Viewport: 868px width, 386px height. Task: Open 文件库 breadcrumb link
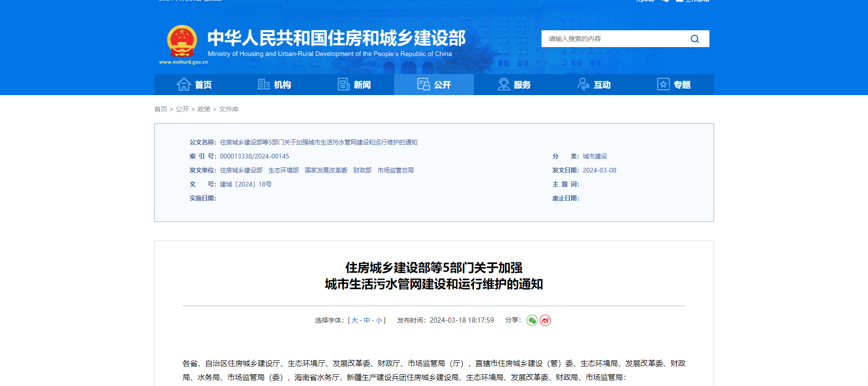[x=229, y=109]
